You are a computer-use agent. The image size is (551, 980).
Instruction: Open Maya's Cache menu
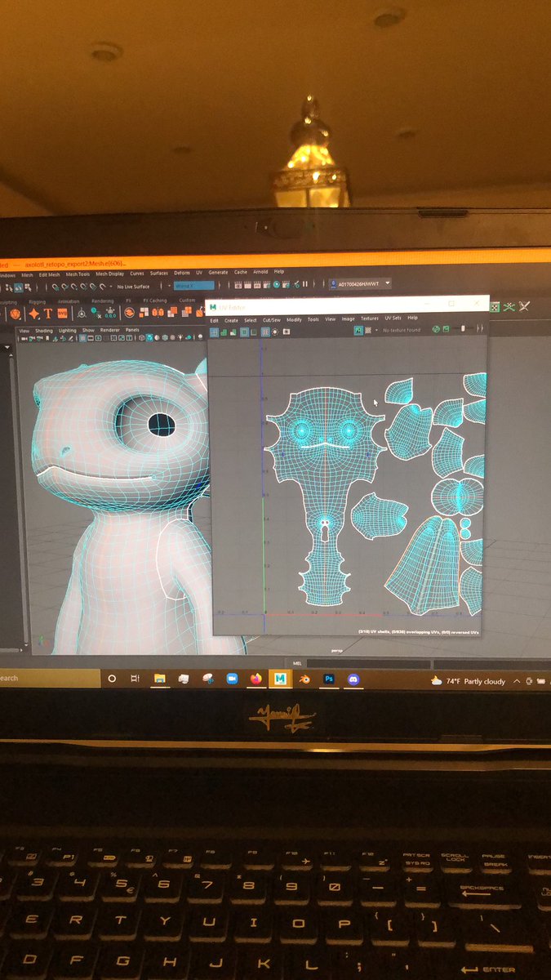[241, 272]
